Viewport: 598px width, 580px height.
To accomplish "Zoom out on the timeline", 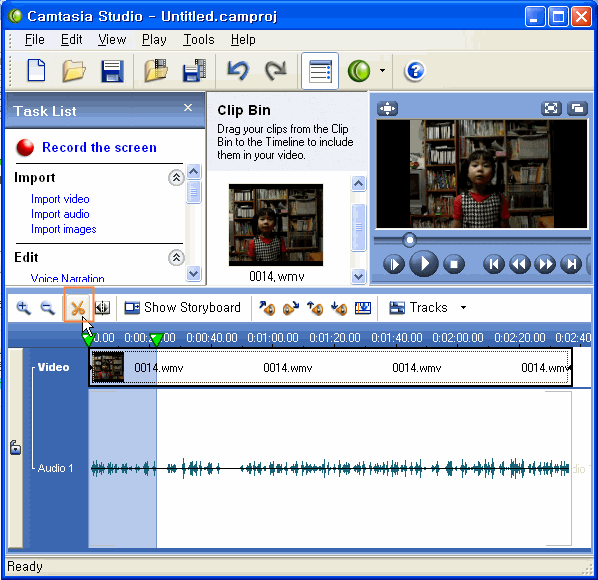I will pyautogui.click(x=48, y=308).
